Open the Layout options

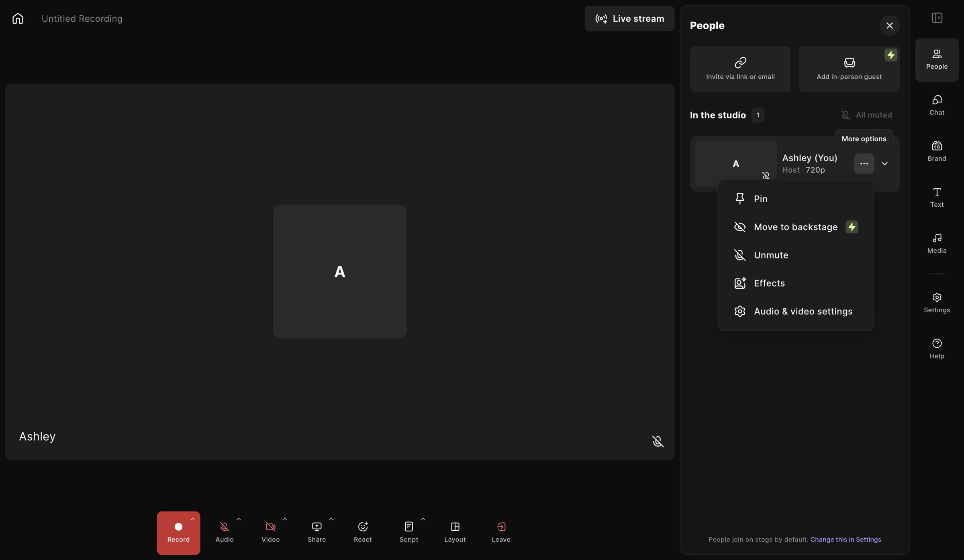(455, 533)
